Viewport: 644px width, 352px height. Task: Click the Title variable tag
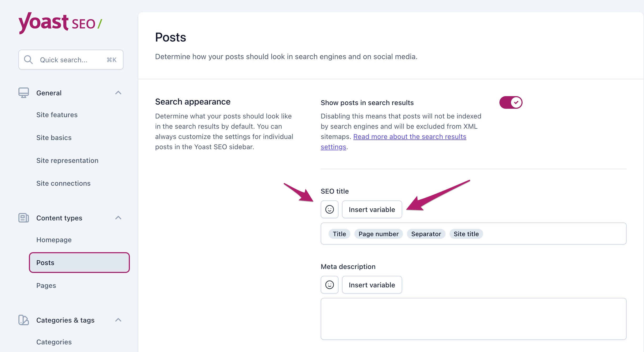click(339, 234)
